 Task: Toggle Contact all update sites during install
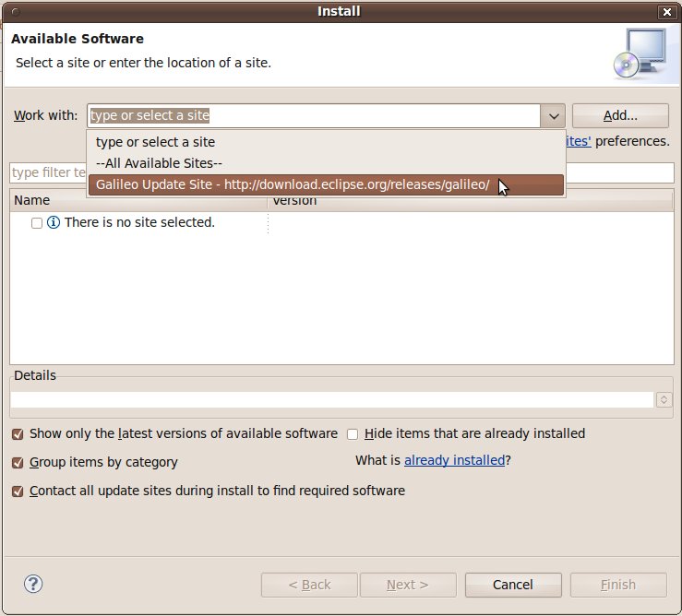tap(18, 491)
